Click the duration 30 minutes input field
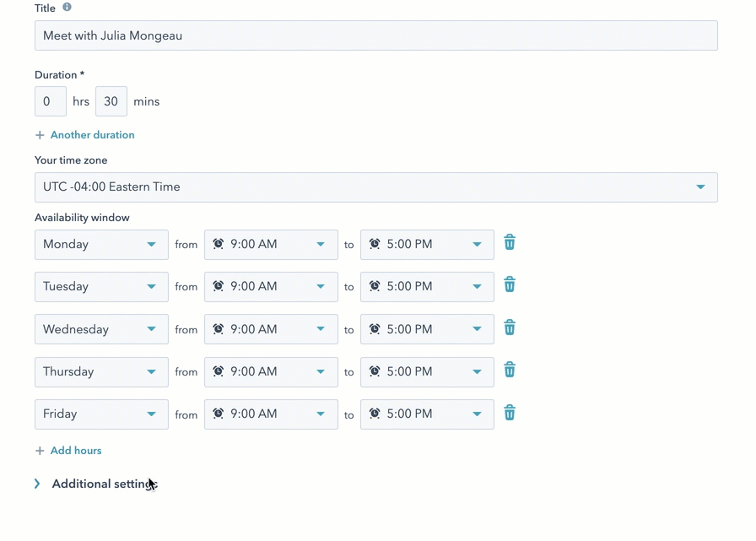 111,101
